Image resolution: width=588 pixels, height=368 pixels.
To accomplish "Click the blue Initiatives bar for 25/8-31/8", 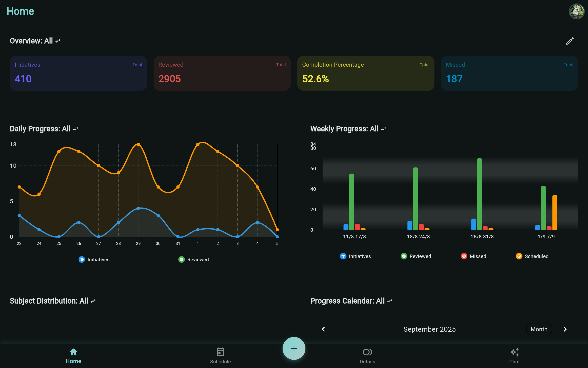I will pos(474,224).
